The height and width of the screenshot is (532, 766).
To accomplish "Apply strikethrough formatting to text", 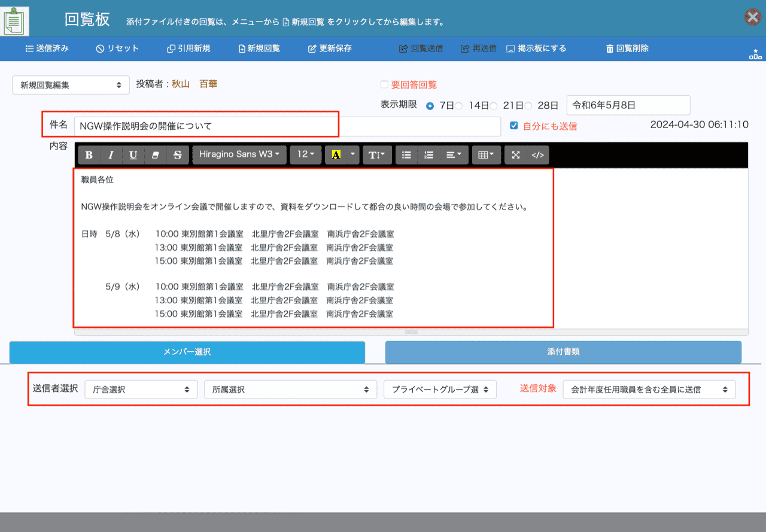I will (x=177, y=155).
